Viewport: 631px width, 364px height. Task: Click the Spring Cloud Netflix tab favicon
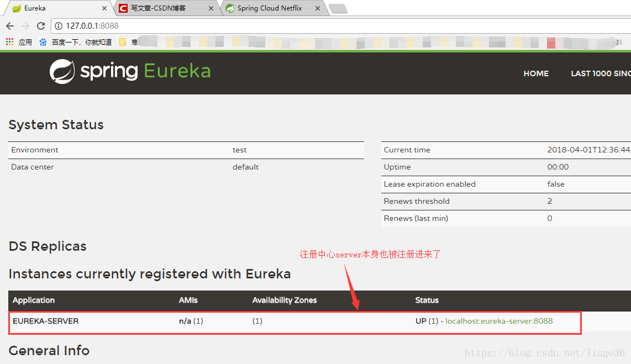coord(230,8)
